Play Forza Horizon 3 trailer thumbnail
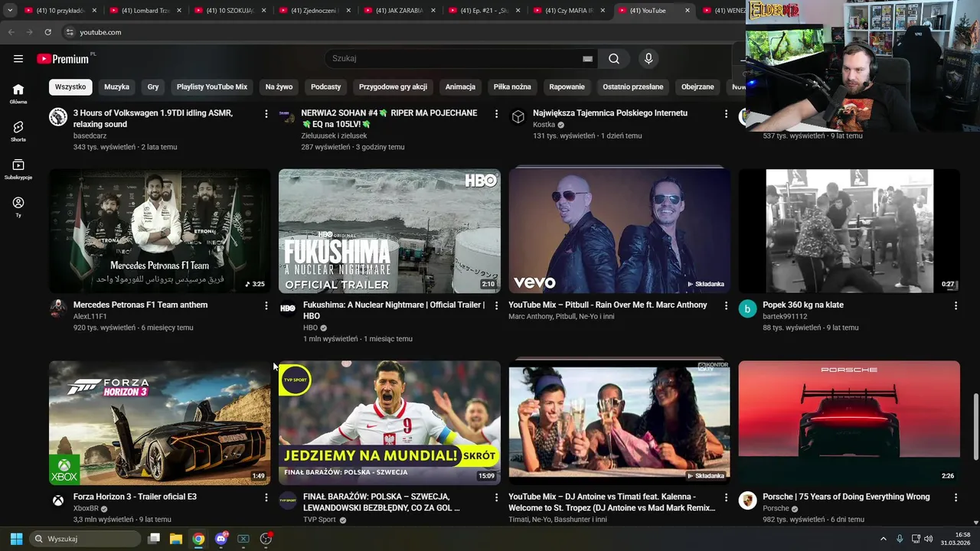The image size is (980, 551). tap(159, 422)
